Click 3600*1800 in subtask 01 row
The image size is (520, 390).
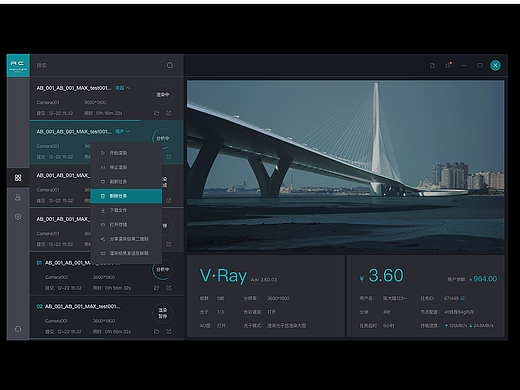[104, 277]
